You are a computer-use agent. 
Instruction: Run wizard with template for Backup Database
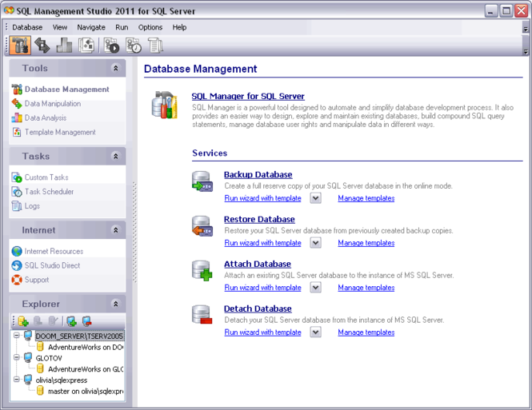coord(263,198)
